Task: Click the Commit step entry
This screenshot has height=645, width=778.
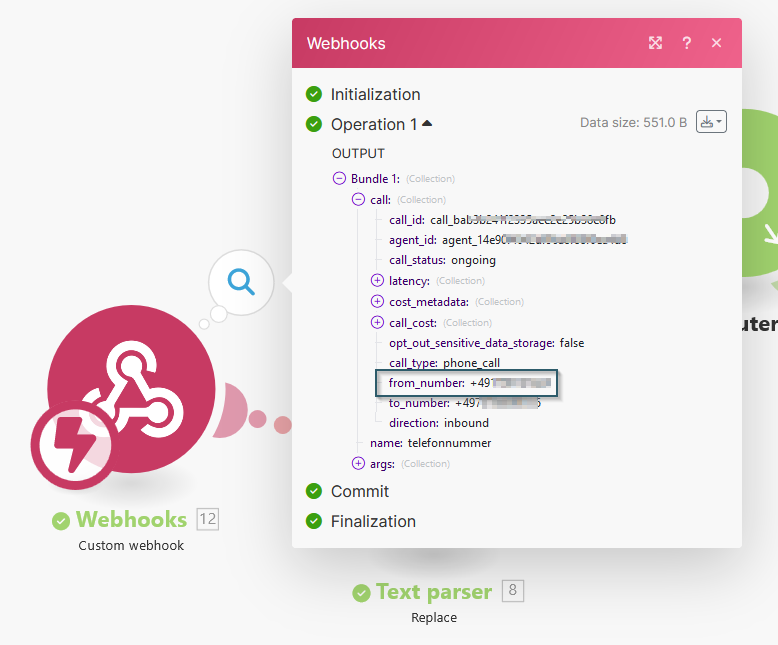Action: [x=360, y=491]
